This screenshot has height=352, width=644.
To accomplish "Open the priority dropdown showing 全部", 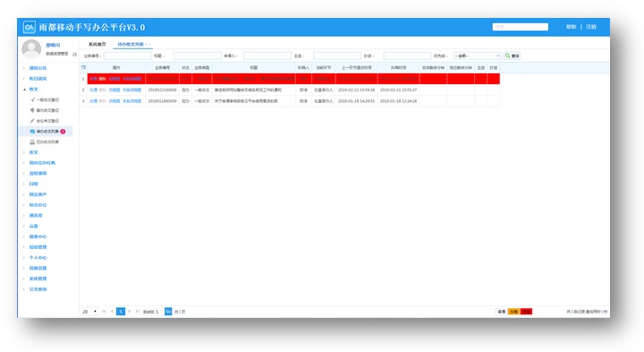I will (x=478, y=56).
